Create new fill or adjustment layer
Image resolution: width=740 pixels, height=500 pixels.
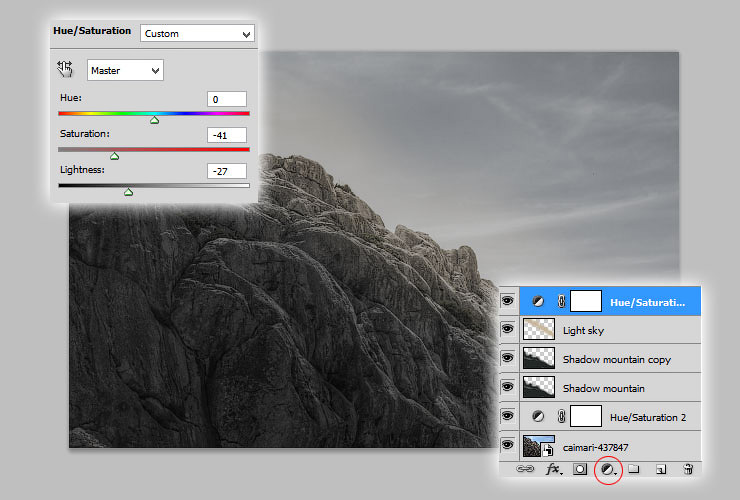pyautogui.click(x=608, y=469)
